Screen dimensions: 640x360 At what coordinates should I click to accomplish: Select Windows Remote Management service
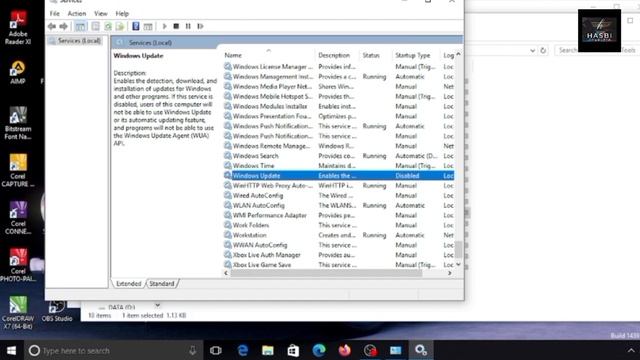[x=339, y=146]
